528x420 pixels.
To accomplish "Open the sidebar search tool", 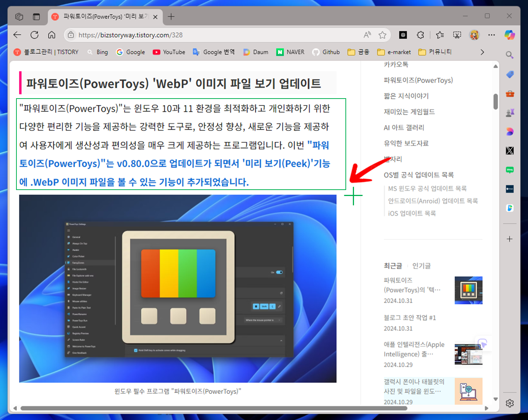I will (510, 55).
